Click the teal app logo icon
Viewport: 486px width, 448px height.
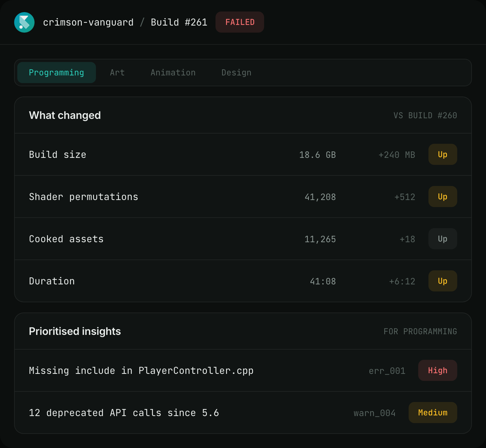[x=24, y=22]
